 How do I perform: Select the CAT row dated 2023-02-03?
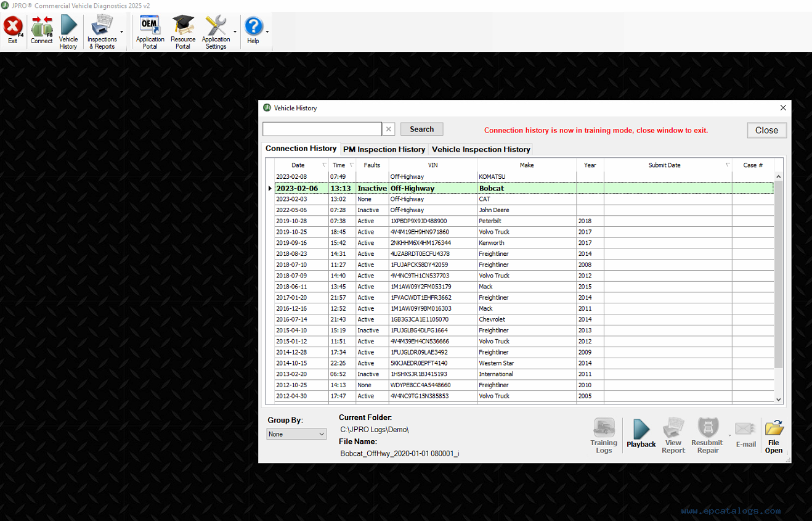(x=524, y=199)
